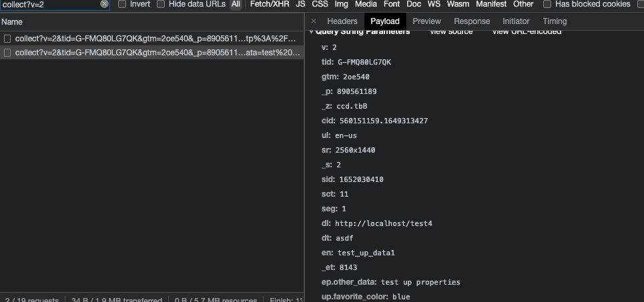
Task: Click the en value test_up_data1
Action: (x=366, y=253)
